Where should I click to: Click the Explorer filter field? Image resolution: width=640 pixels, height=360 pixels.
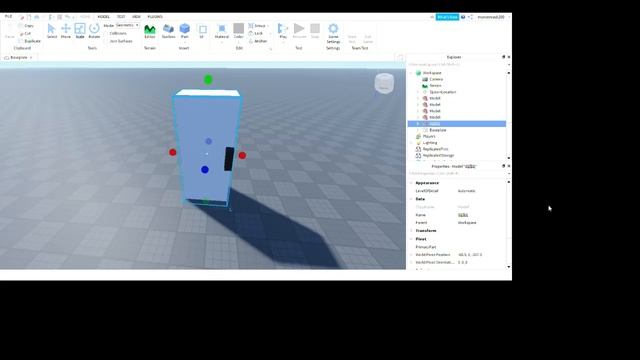pos(457,64)
